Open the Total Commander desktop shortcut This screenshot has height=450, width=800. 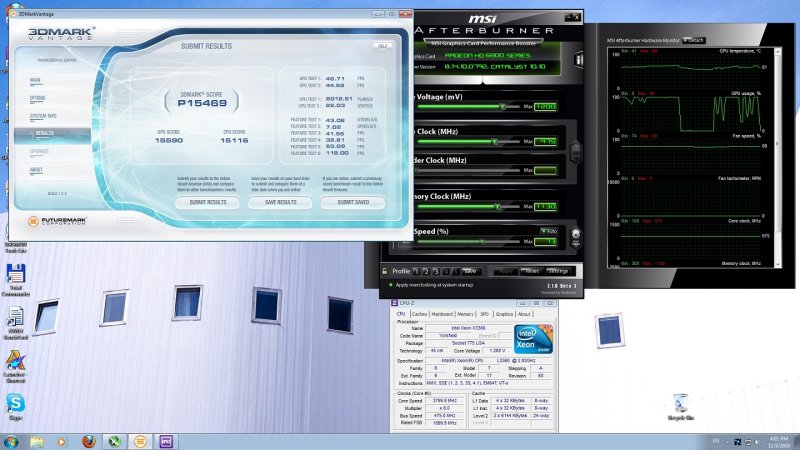click(x=15, y=280)
